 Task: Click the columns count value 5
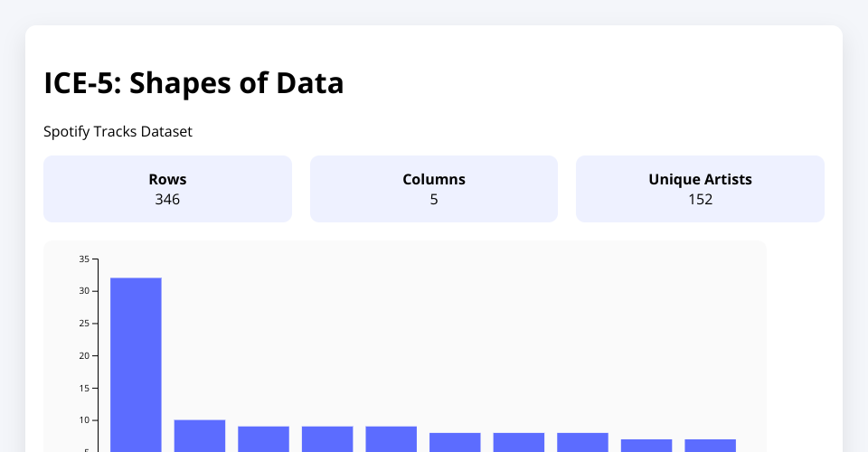pos(434,199)
